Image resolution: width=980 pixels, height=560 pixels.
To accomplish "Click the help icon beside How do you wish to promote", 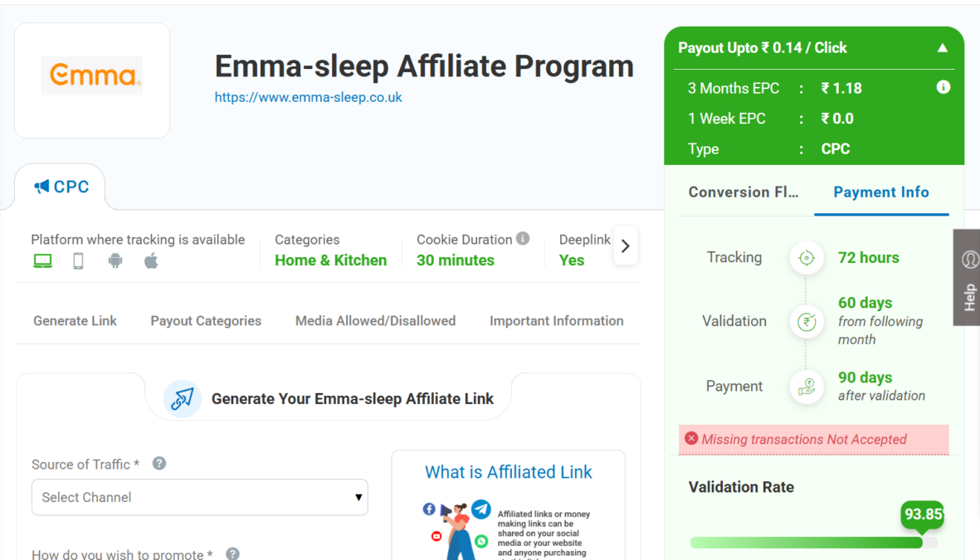I will pos(232,553).
